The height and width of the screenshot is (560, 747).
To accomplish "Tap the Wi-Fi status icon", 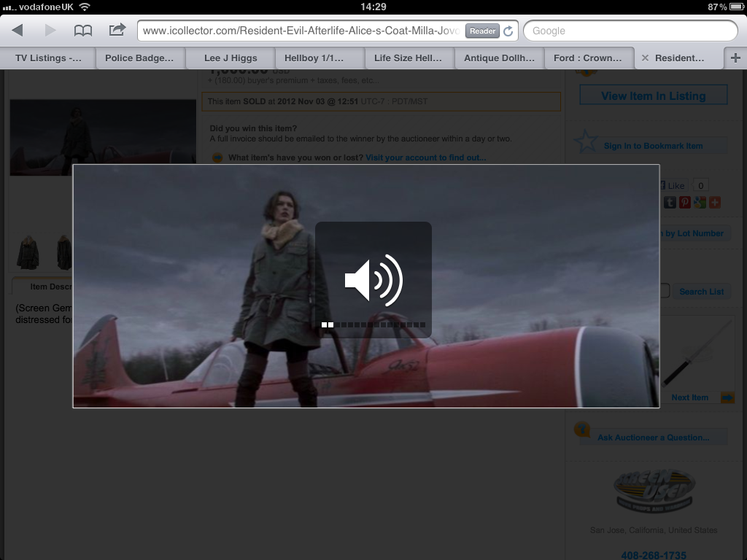I will point(85,7).
